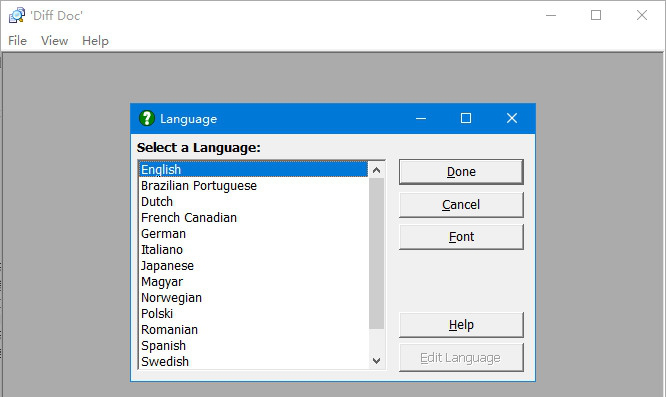Click the green question mark Language dialog icon
666x412 pixels.
[x=147, y=118]
